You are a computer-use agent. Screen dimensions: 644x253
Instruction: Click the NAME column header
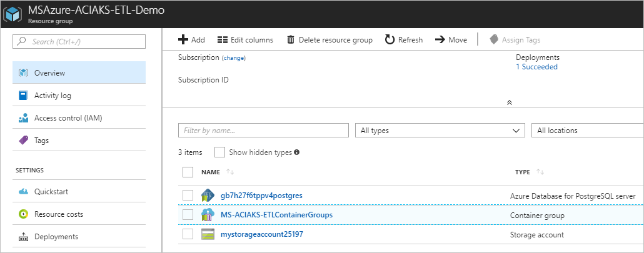(211, 172)
